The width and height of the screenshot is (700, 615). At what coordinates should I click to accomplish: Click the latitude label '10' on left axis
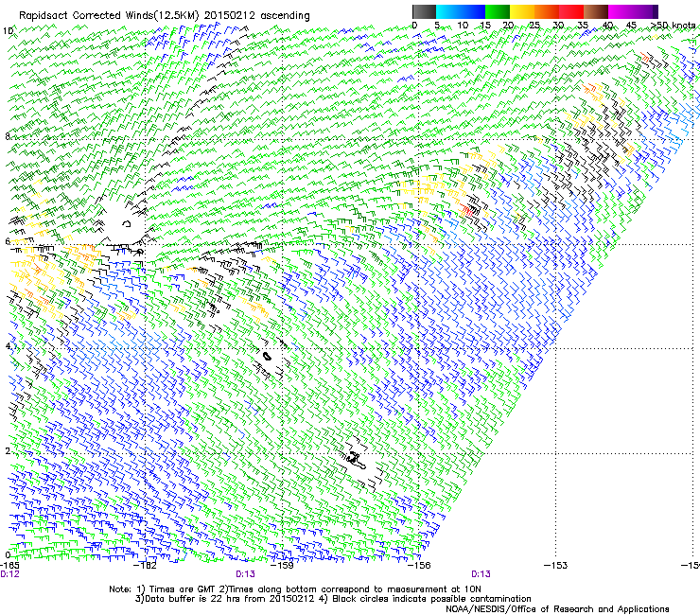8,31
